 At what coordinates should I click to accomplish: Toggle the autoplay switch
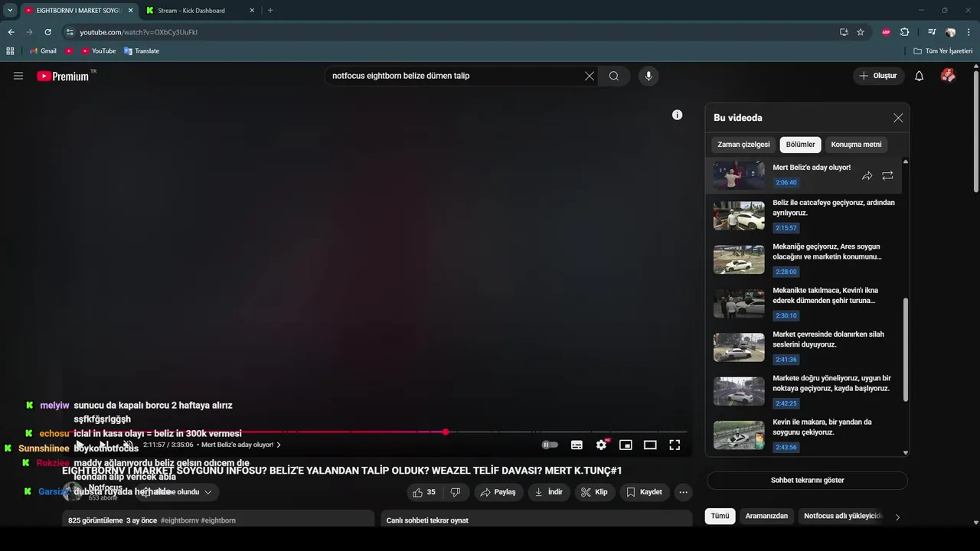click(x=550, y=445)
